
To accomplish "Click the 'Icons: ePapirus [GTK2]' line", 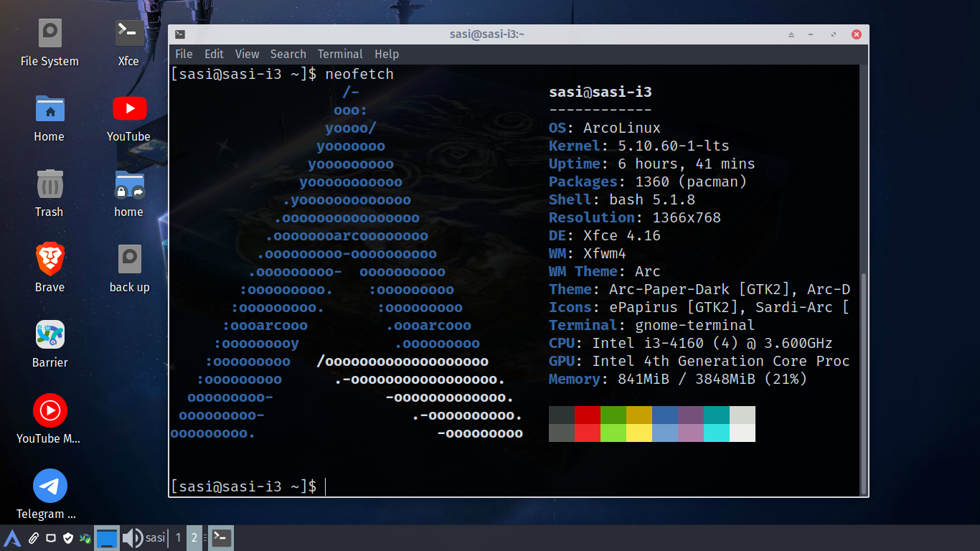I will [699, 307].
